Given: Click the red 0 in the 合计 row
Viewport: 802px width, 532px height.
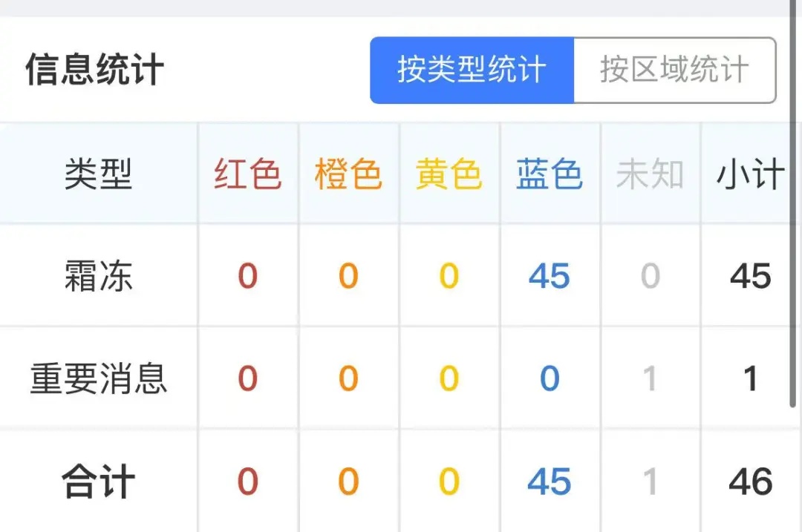Looking at the screenshot, I should (247, 481).
